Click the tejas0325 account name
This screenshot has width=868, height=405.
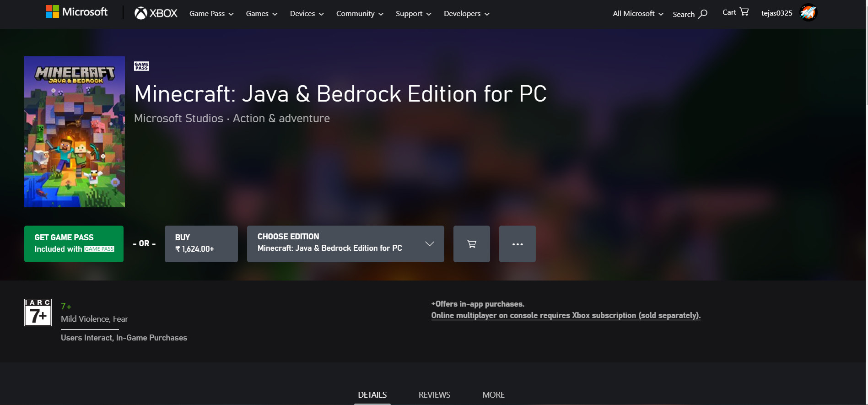[776, 13]
